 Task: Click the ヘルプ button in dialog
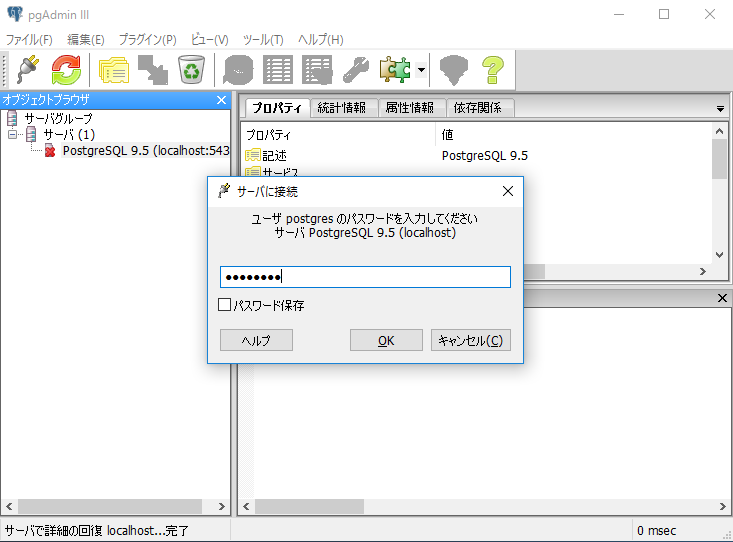pyautogui.click(x=256, y=340)
